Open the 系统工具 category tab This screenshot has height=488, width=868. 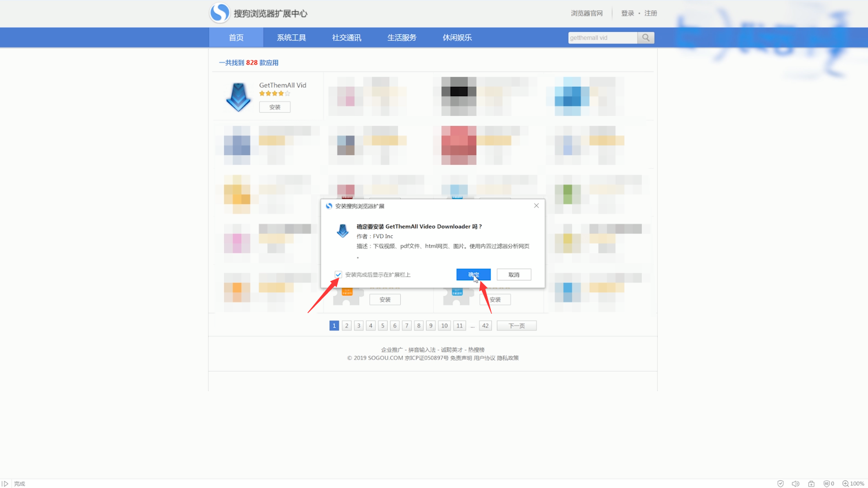[292, 37]
